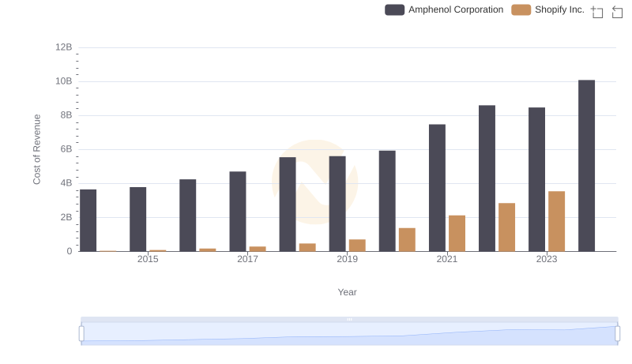This screenshot has width=632, height=364.
Task: Click the tallest Amphenol bar for 2024
Action: [586, 166]
